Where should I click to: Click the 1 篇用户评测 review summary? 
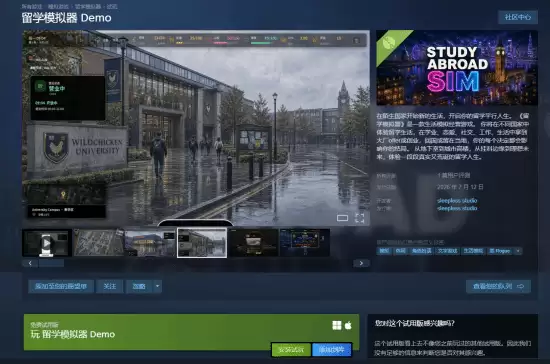(x=454, y=175)
